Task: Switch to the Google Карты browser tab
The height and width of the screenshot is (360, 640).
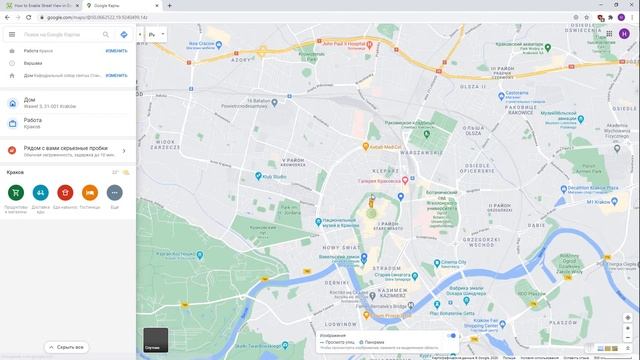Action: (122, 6)
